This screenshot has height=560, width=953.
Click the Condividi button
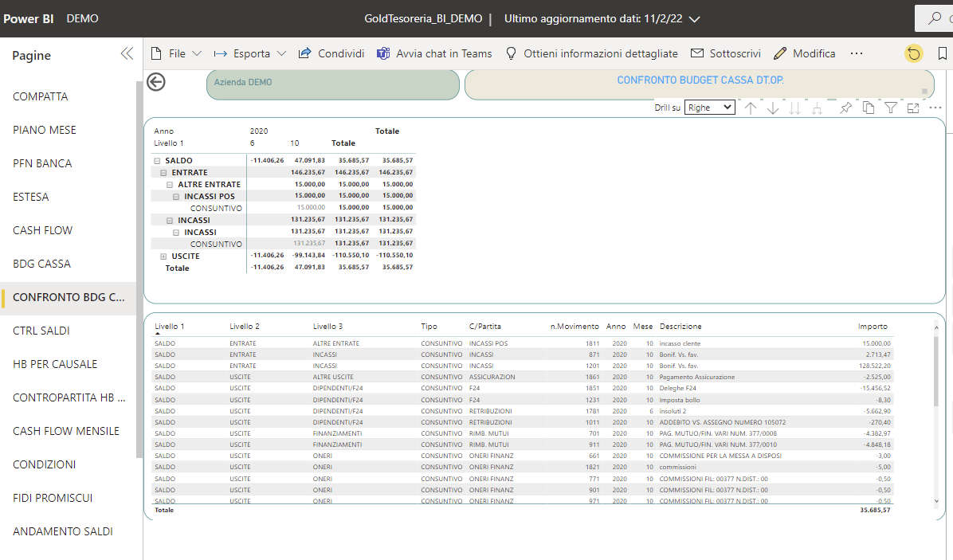(x=331, y=53)
